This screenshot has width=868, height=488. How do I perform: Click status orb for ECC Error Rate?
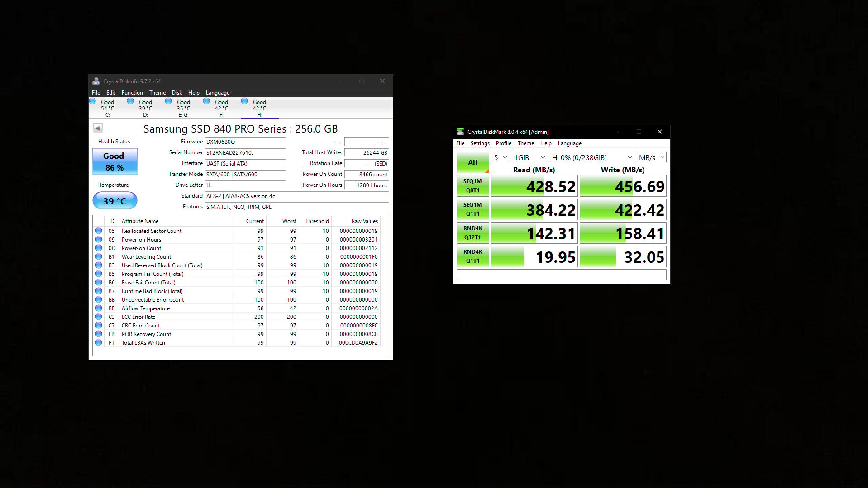(99, 317)
